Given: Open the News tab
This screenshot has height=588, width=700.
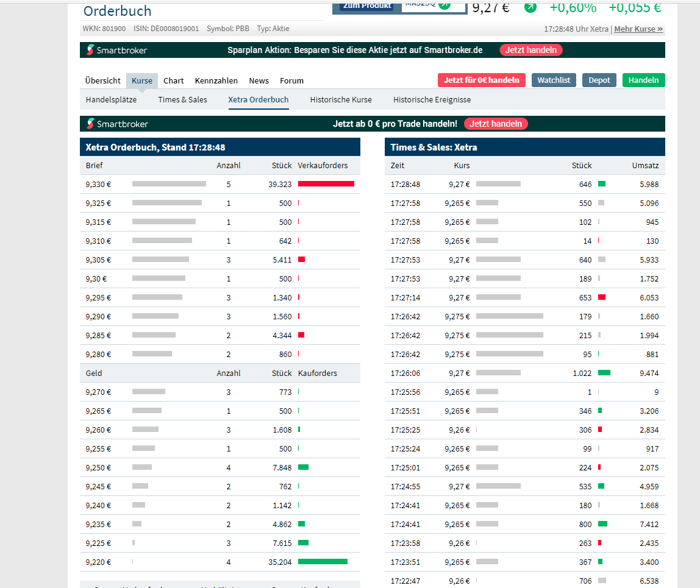Looking at the screenshot, I should click(x=259, y=80).
